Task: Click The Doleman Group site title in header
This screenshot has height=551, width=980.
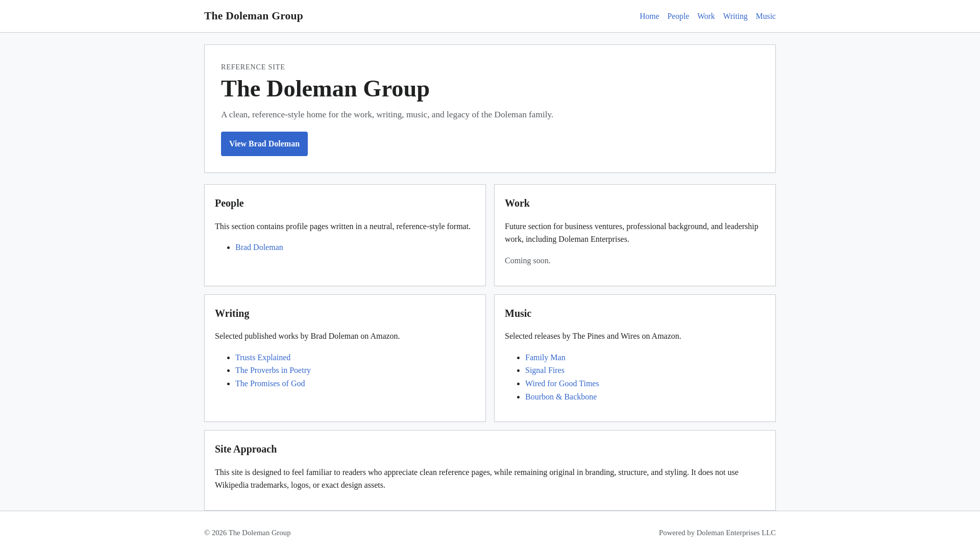Action: (254, 16)
